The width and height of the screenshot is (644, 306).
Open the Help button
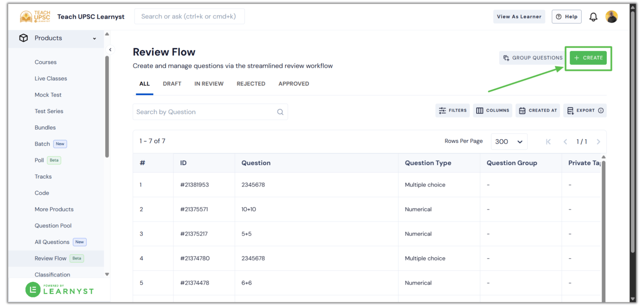coord(566,17)
